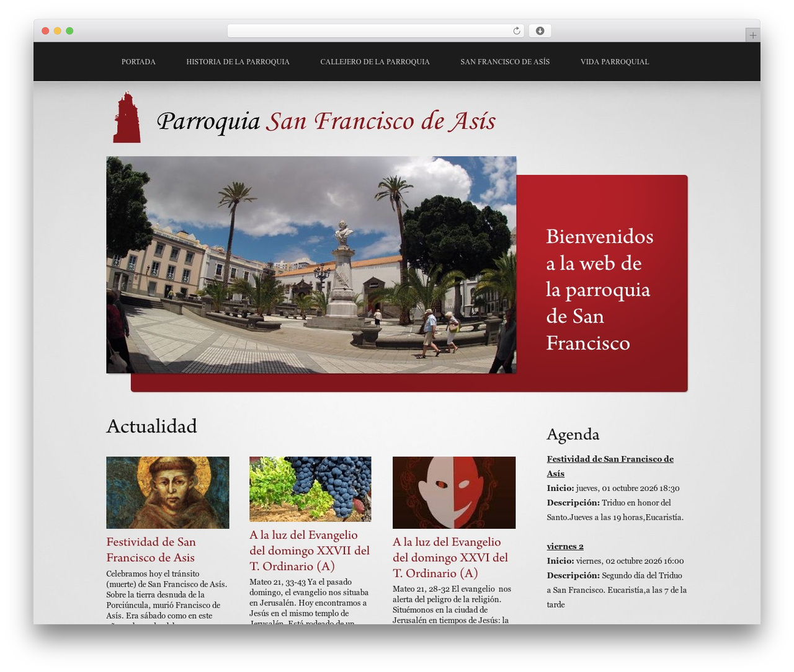794x672 pixels.
Task: Click the browser reload icon
Action: click(516, 31)
